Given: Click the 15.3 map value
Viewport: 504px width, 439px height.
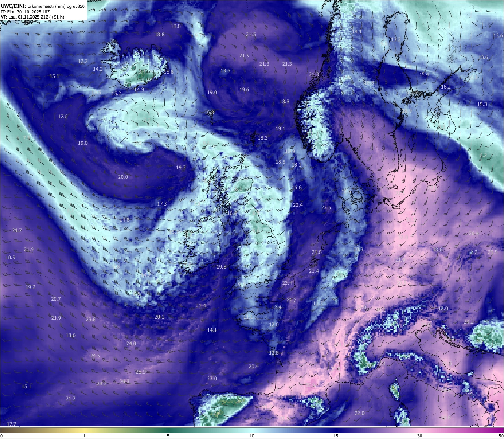Looking at the screenshot, I should pos(482,104).
